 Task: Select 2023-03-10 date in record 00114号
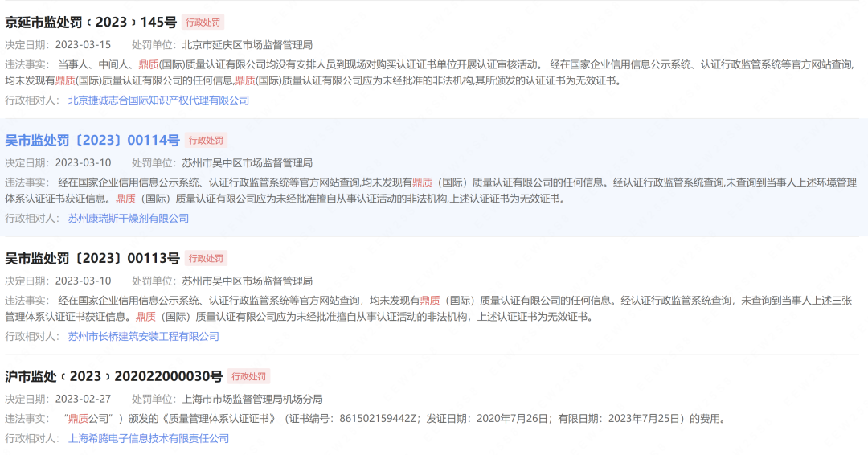83,162
